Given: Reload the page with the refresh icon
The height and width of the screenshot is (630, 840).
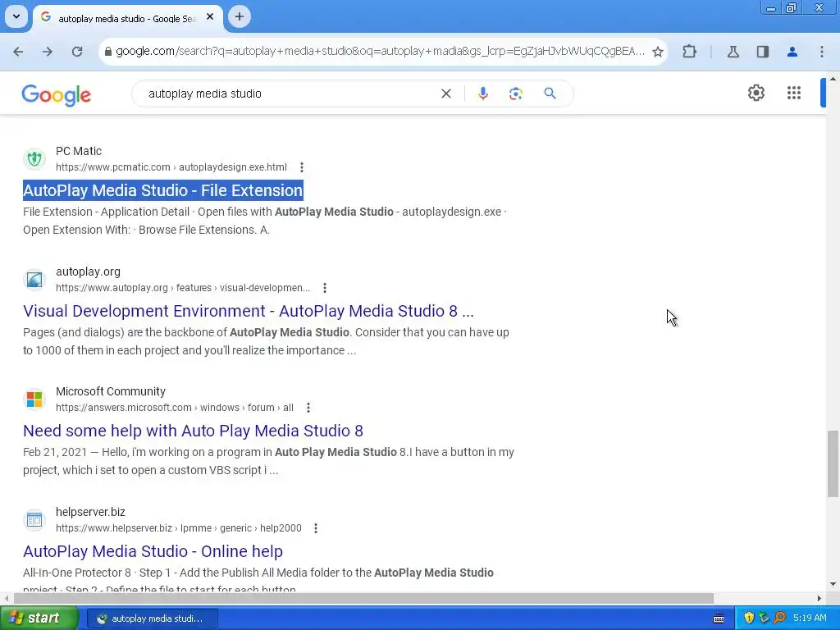Looking at the screenshot, I should 77,52.
